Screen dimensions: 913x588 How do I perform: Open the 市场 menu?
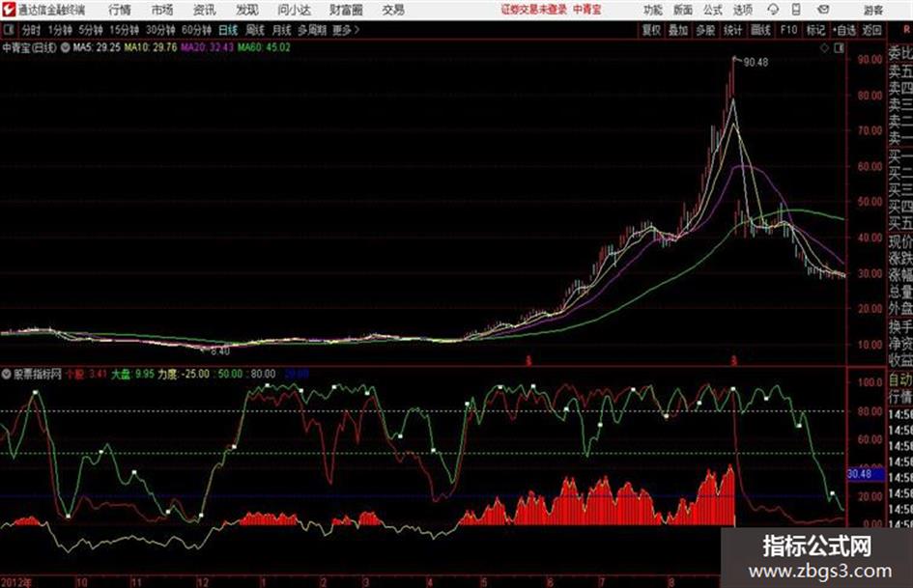tap(162, 10)
